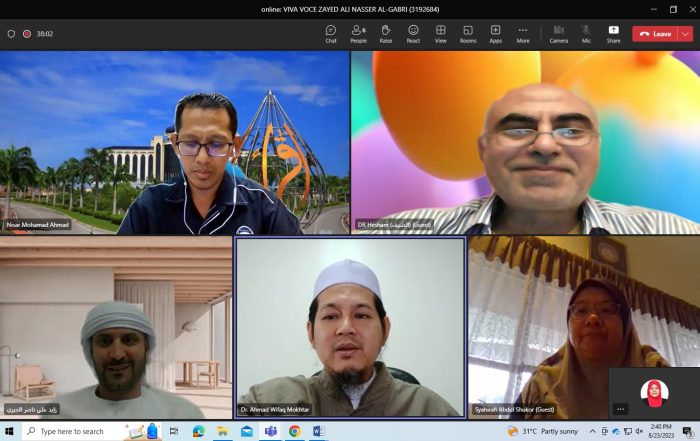Image resolution: width=700 pixels, height=441 pixels.
Task: Open the Apps panel
Action: [x=495, y=33]
